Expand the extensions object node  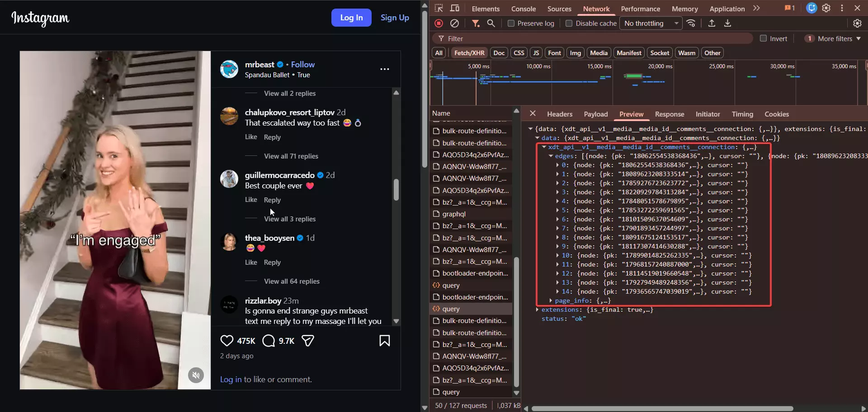pyautogui.click(x=537, y=309)
